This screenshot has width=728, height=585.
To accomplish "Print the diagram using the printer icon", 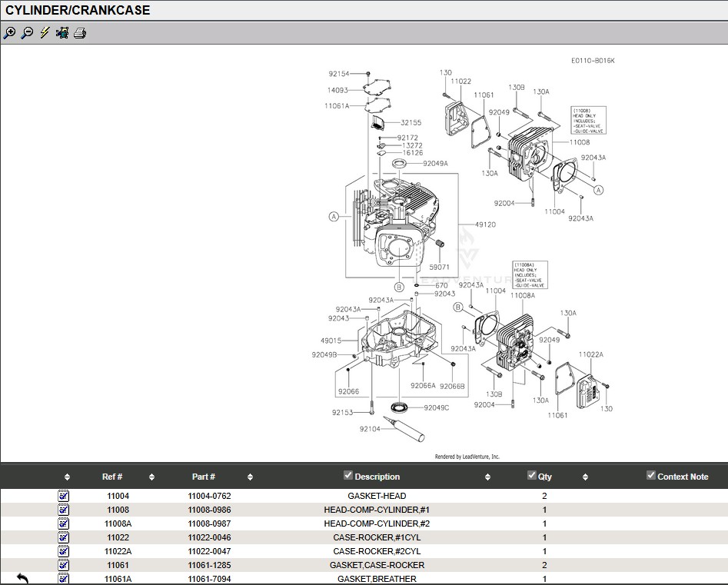I will [x=80, y=33].
